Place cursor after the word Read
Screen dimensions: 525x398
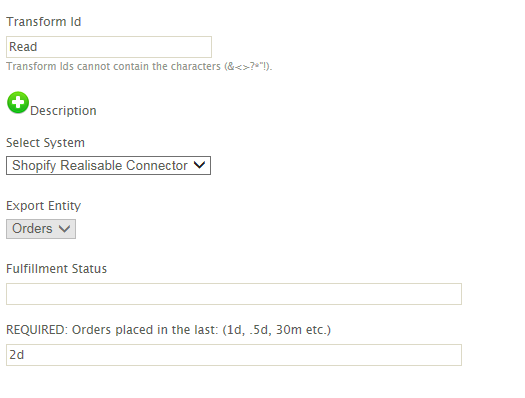[38, 47]
